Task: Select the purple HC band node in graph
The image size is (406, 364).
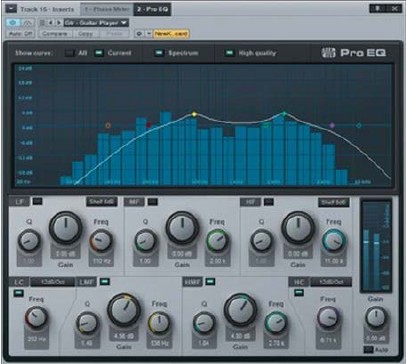Action: (332, 125)
